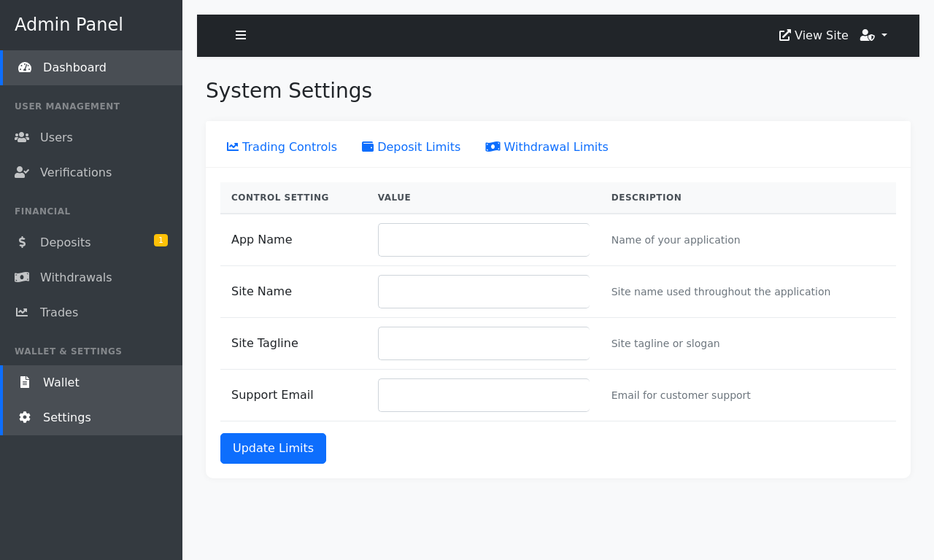The width and height of the screenshot is (934, 560).
Task: Click the hamburger menu icon
Action: [241, 35]
